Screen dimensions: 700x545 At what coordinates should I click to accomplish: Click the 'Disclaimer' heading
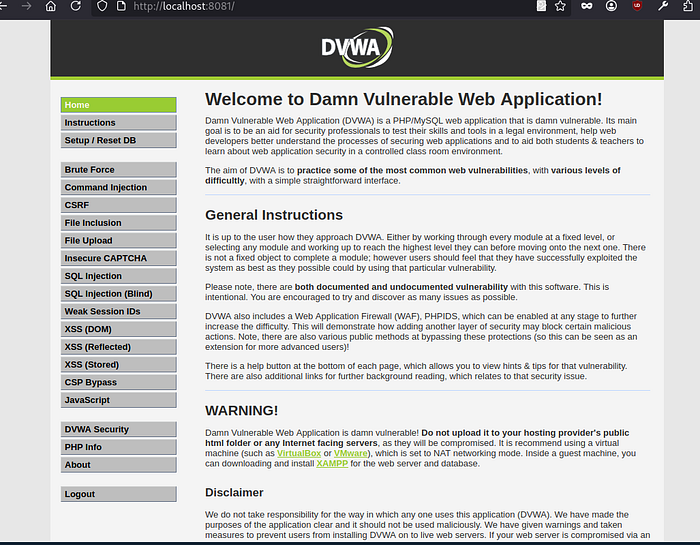click(234, 493)
